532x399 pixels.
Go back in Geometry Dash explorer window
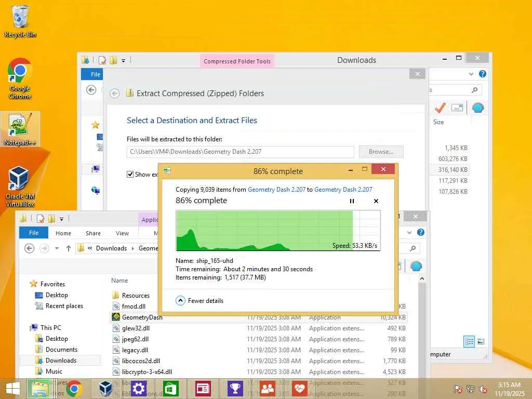tap(30, 248)
